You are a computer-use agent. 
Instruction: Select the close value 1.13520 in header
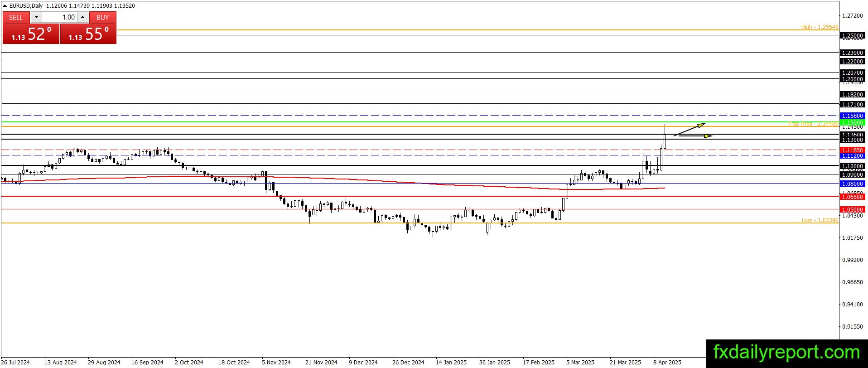125,6
